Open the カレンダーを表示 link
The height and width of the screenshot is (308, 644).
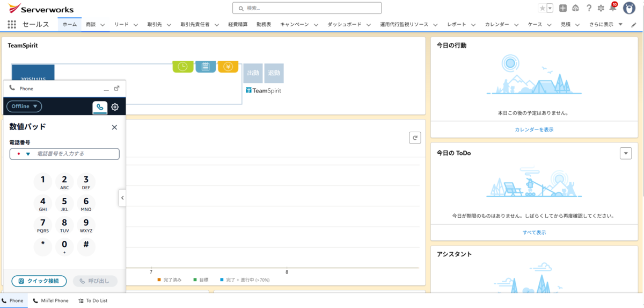click(x=534, y=130)
